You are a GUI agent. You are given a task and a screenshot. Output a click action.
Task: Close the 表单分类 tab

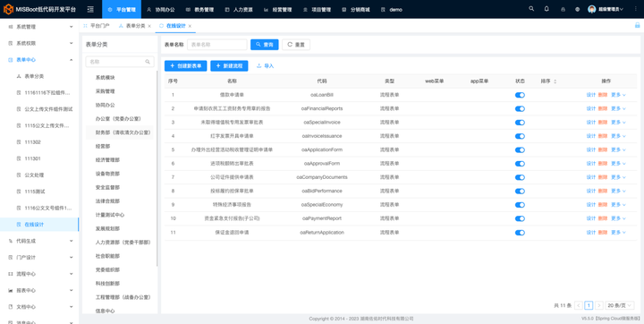149,26
